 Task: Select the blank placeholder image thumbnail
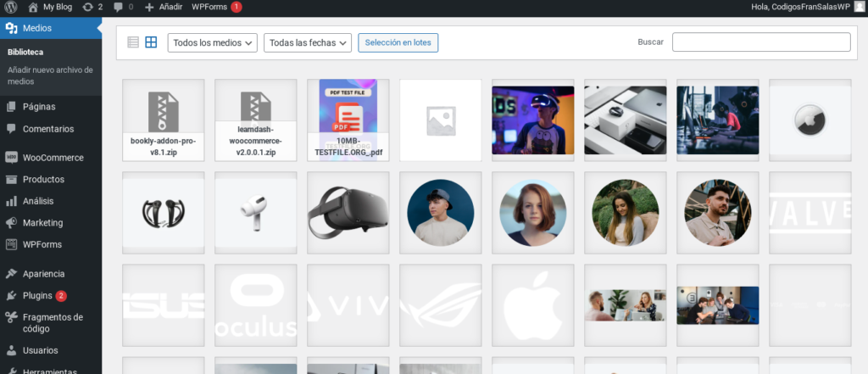441,120
